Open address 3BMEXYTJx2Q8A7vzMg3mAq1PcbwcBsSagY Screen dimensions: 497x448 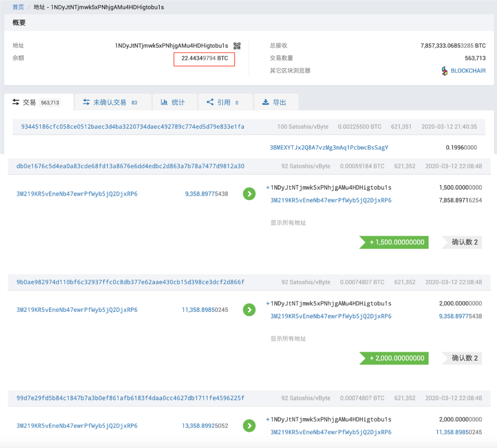329,148
